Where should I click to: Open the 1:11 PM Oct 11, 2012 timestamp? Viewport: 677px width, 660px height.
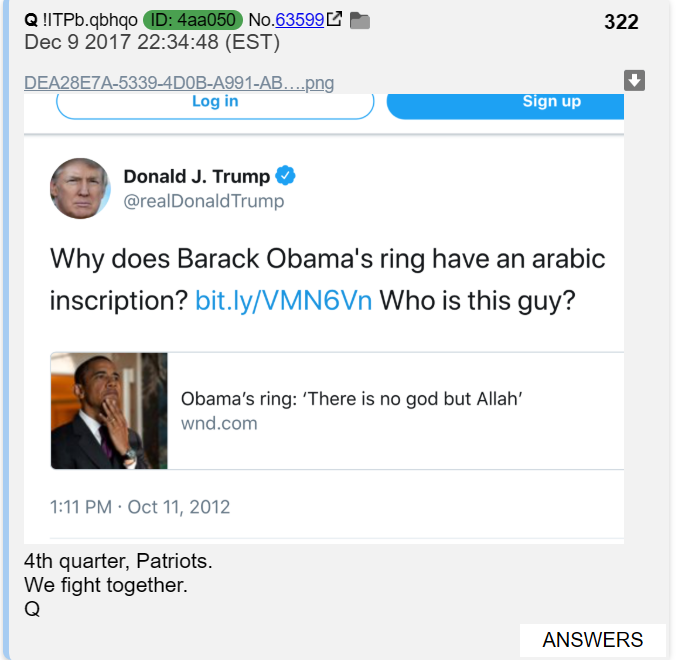pyautogui.click(x=140, y=507)
